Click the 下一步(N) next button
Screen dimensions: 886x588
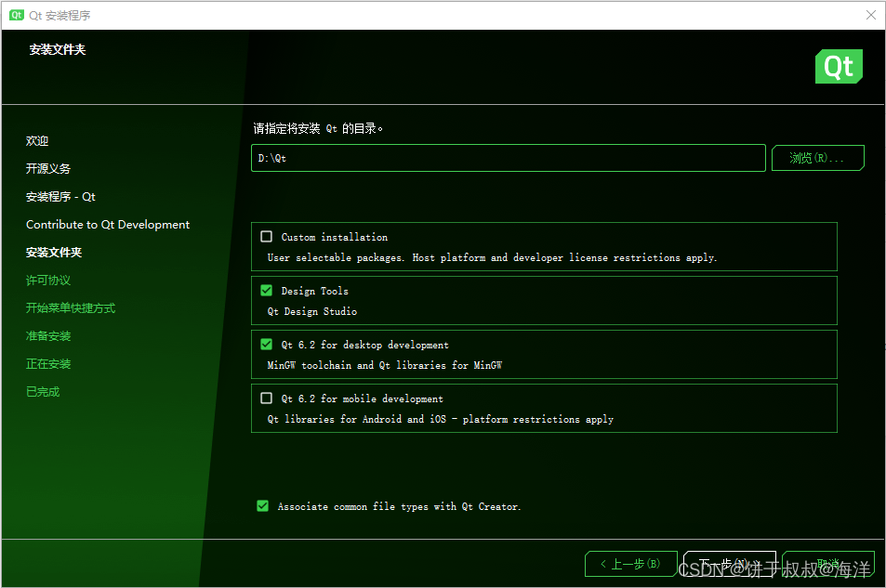click(731, 564)
